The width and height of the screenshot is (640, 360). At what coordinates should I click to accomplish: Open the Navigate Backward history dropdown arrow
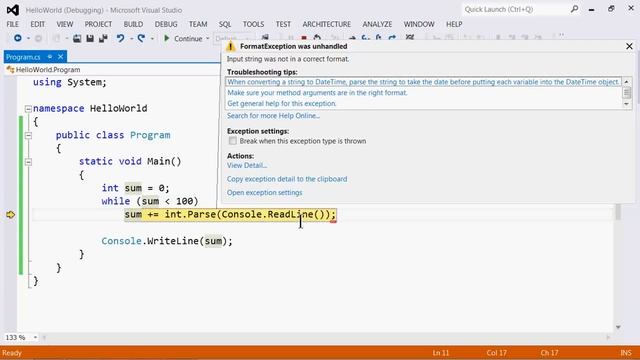(x=28, y=38)
